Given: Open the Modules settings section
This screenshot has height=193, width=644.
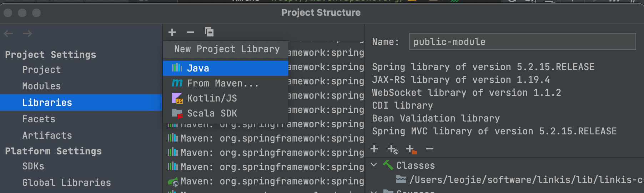Looking at the screenshot, I should tap(41, 86).
